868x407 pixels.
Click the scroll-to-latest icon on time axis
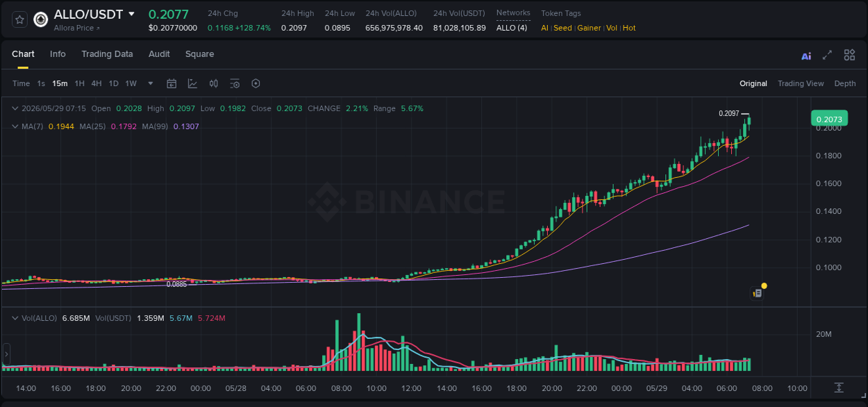point(839,388)
